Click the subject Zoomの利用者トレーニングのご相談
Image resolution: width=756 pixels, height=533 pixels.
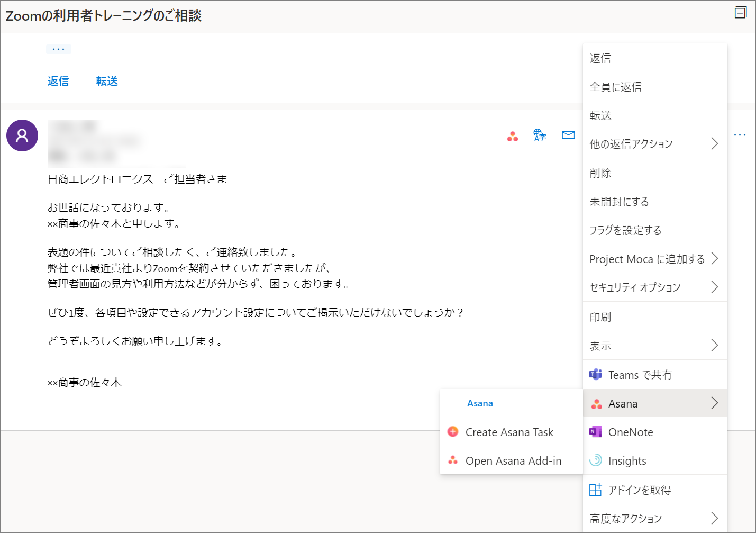pyautogui.click(x=104, y=16)
